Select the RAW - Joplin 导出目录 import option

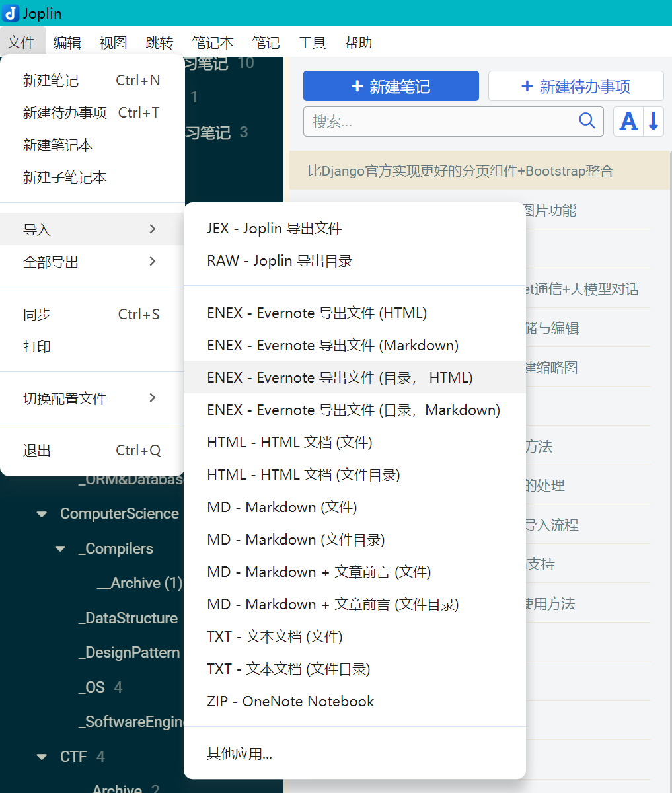click(x=278, y=260)
